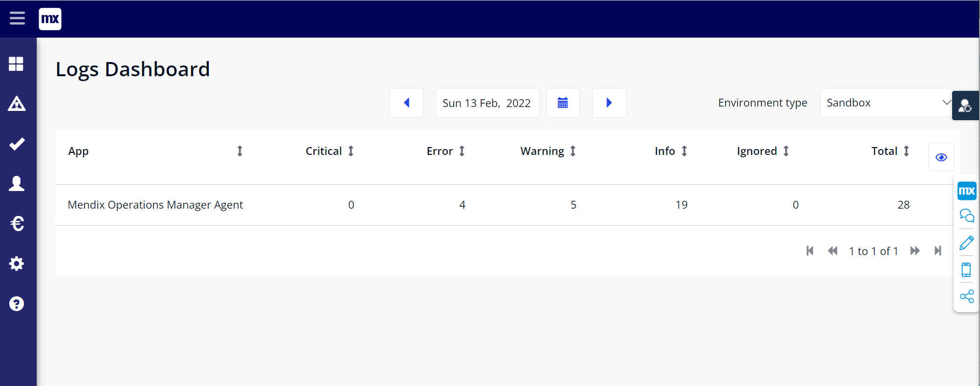The width and height of the screenshot is (980, 386).
Task: Open the dashboard grid icon in sidebar
Action: click(16, 64)
